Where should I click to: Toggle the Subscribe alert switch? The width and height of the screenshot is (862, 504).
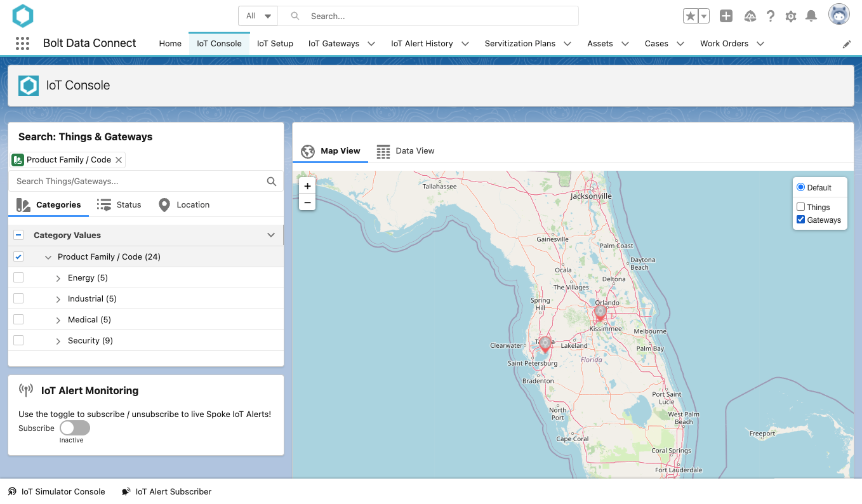point(75,428)
